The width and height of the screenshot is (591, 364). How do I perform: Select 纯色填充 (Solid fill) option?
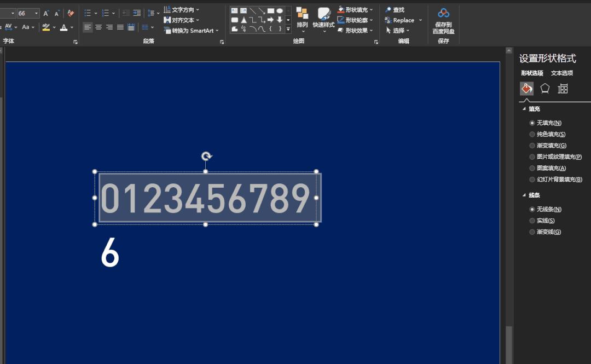click(547, 134)
